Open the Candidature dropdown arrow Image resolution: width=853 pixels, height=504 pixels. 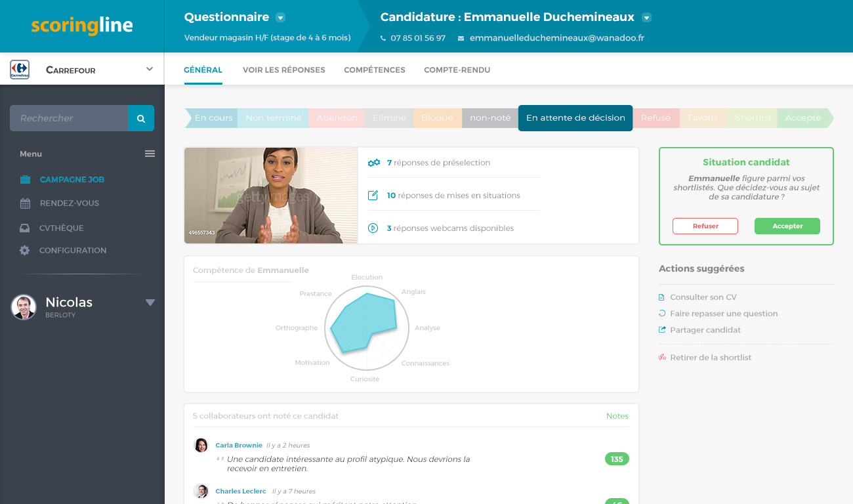[x=646, y=18]
